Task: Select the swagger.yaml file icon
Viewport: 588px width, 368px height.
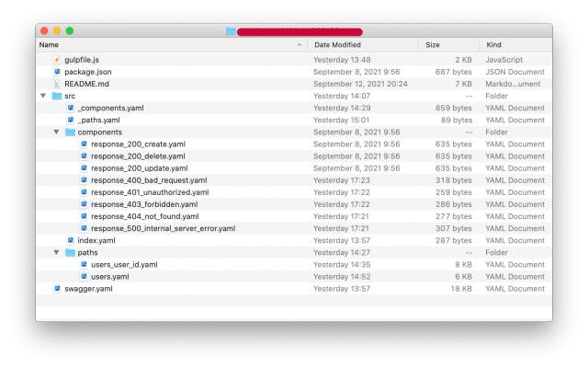Action: (56, 288)
